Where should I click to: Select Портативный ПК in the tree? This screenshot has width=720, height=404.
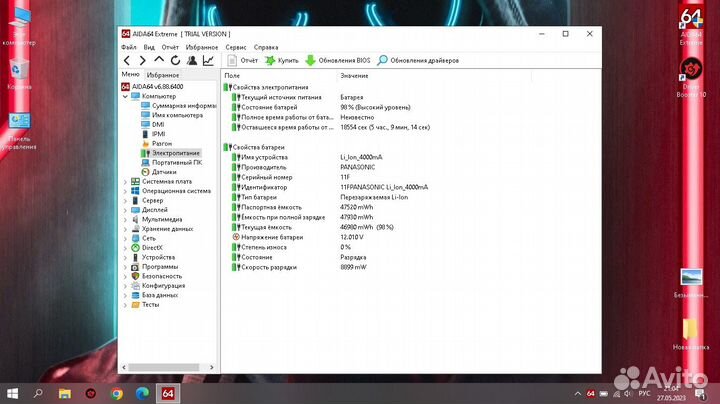click(x=176, y=162)
